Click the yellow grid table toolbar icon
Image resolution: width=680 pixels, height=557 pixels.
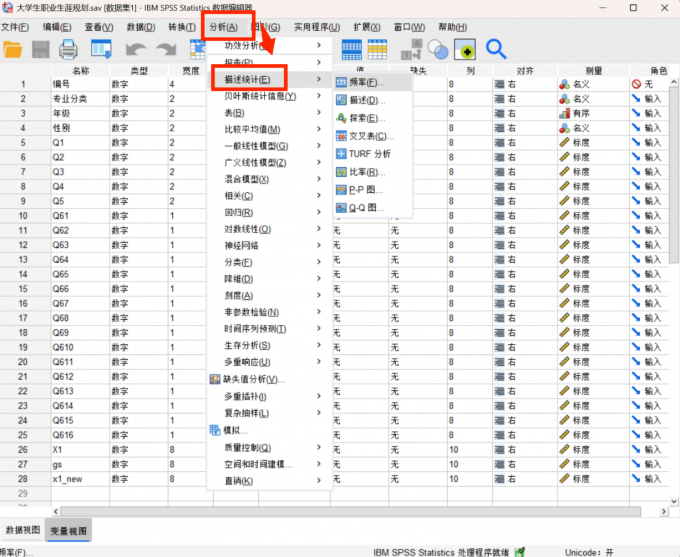click(x=377, y=49)
